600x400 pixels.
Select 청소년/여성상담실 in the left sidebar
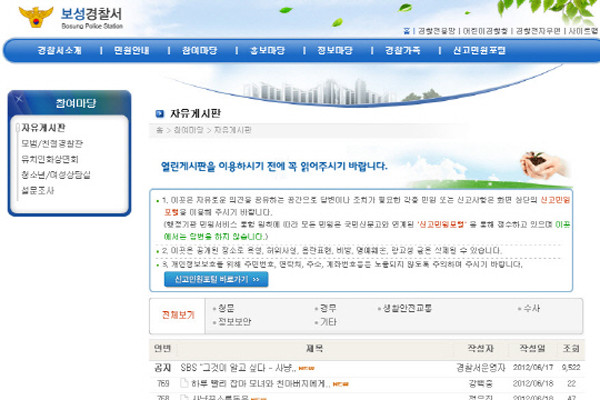point(56,175)
